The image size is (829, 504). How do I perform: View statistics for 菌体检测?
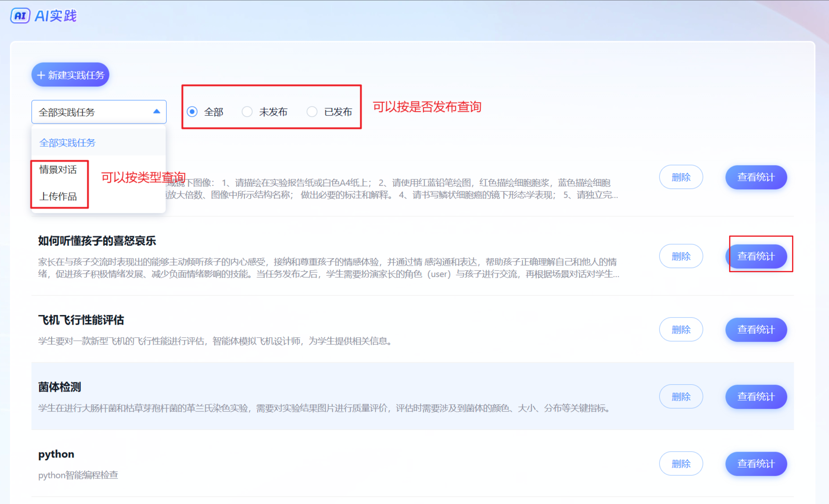pyautogui.click(x=756, y=396)
